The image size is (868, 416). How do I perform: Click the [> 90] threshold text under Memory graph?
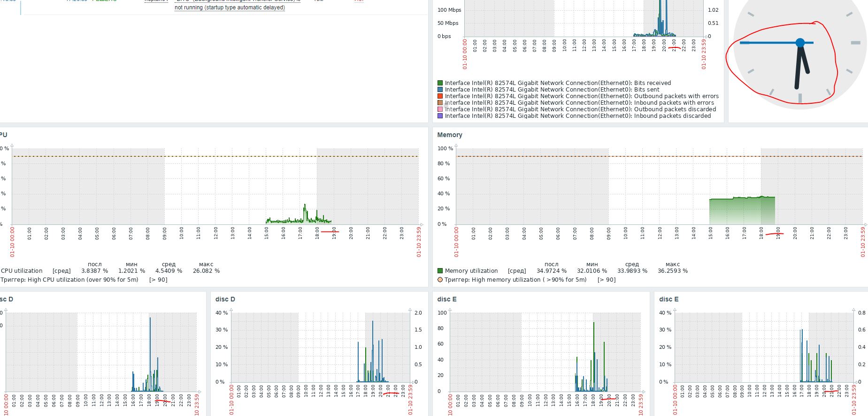[607, 279]
